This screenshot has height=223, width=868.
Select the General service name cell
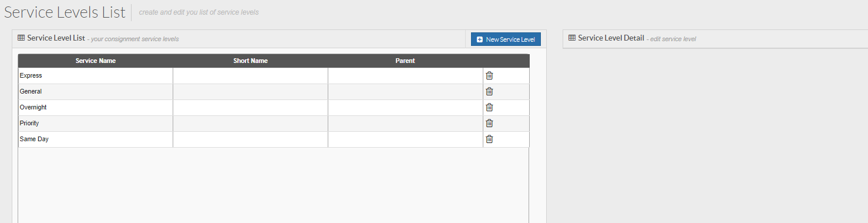click(x=96, y=91)
